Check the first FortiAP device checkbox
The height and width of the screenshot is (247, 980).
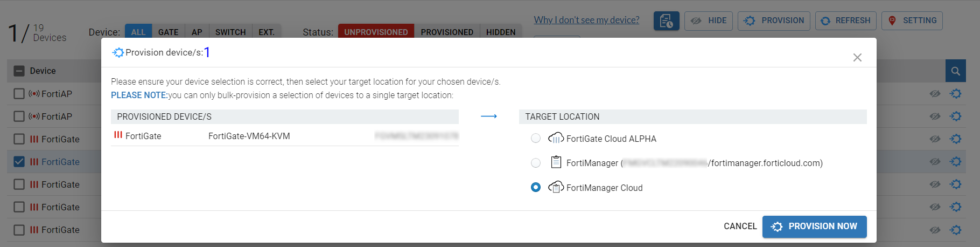coord(19,94)
